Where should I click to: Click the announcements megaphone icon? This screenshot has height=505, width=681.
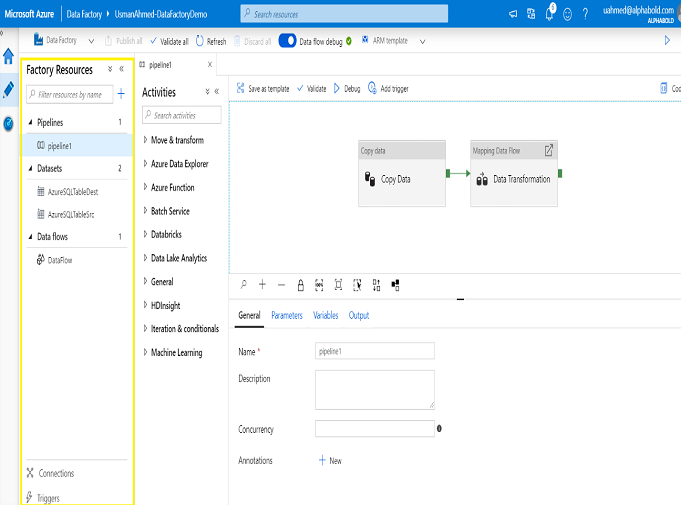[x=513, y=14]
